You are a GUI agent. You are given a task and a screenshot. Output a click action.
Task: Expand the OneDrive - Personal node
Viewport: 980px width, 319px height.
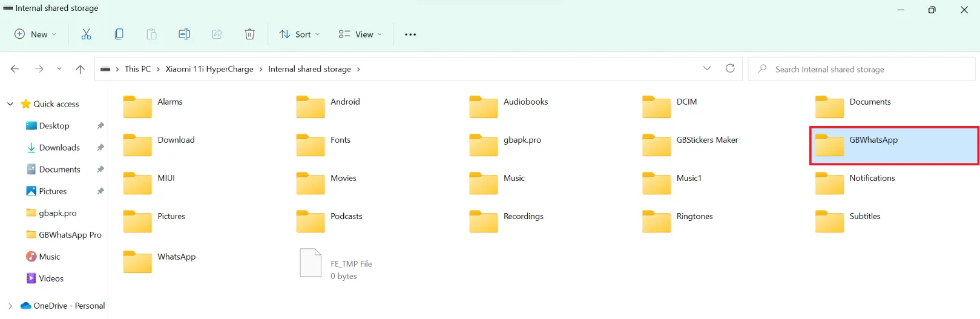pos(10,306)
